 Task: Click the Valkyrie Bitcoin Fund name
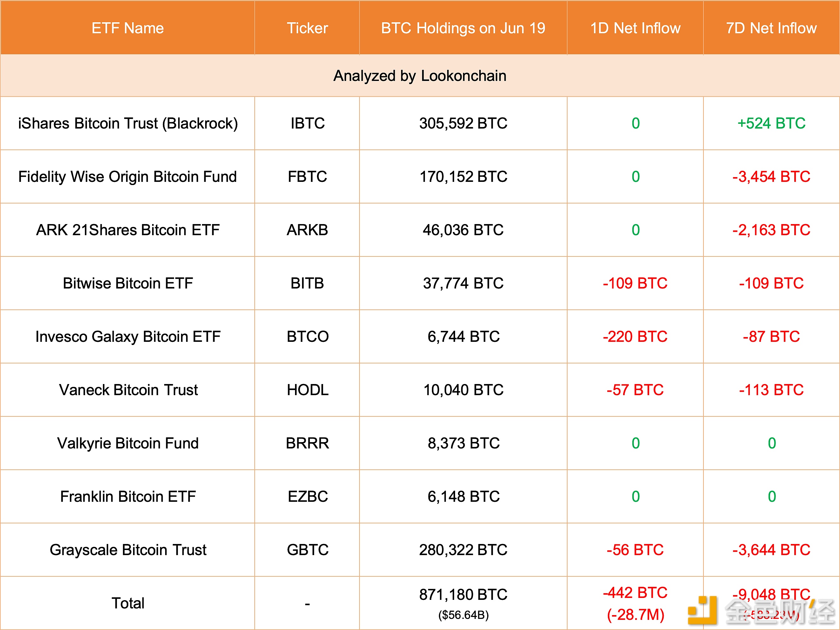pyautogui.click(x=128, y=443)
